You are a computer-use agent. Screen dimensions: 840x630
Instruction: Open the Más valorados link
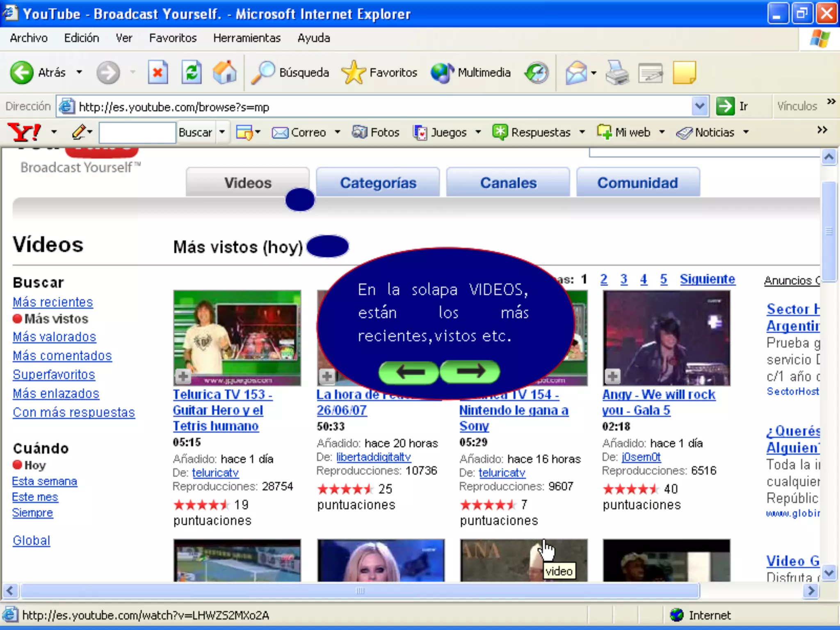[x=54, y=337]
